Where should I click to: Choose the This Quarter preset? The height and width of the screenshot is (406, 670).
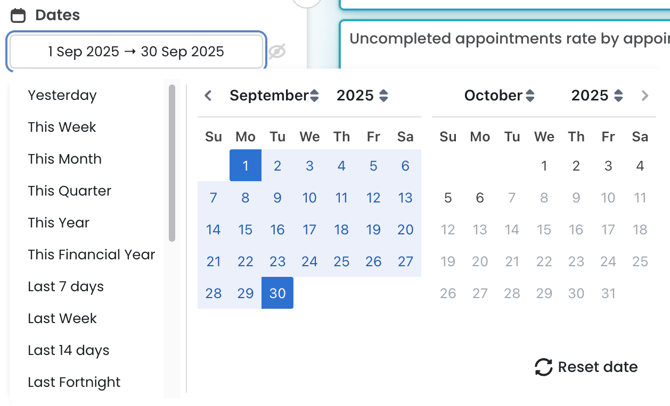pyautogui.click(x=69, y=191)
